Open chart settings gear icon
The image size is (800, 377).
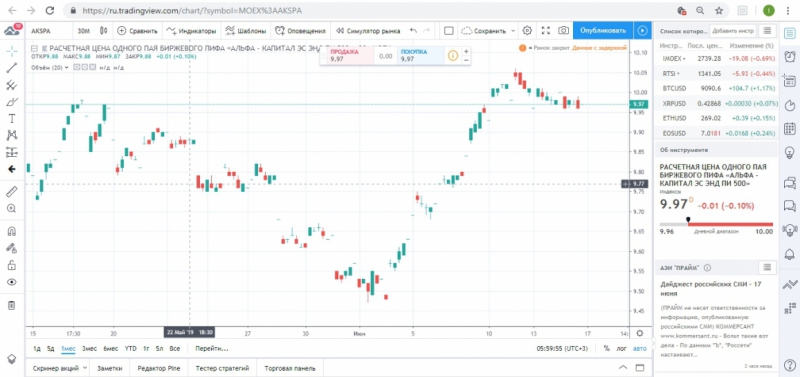[x=528, y=31]
